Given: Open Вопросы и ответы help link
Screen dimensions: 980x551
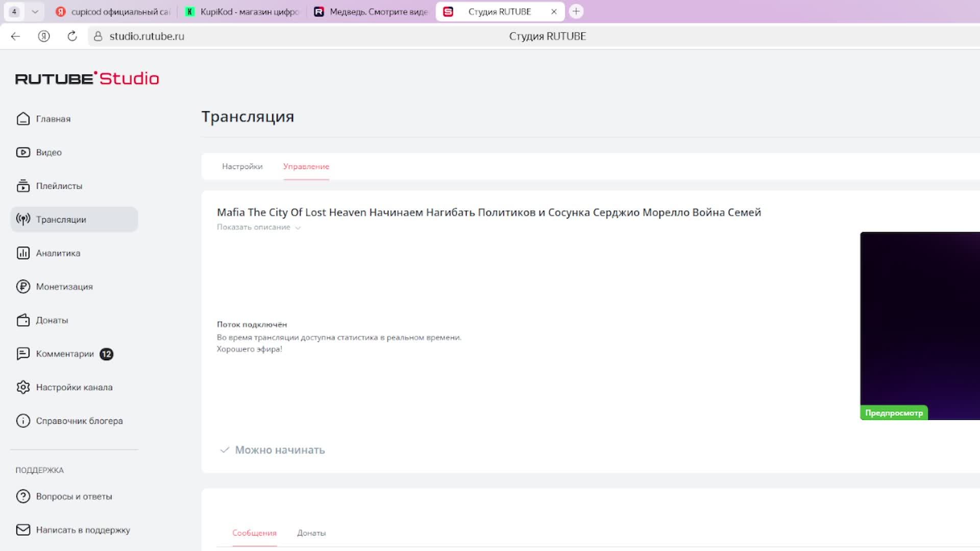Looking at the screenshot, I should pos(74,496).
